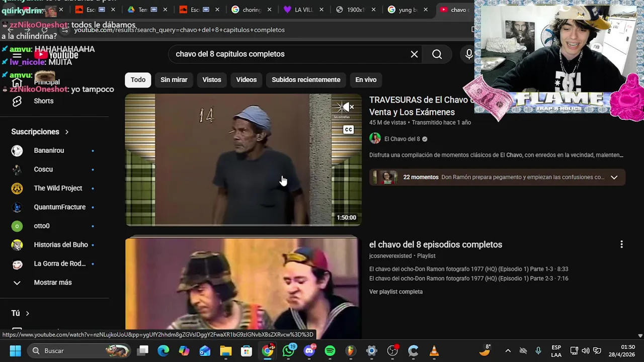The height and width of the screenshot is (362, 644).
Task: Play Don Ramon fotografo Parte 2-3 entry
Action: 468,279
